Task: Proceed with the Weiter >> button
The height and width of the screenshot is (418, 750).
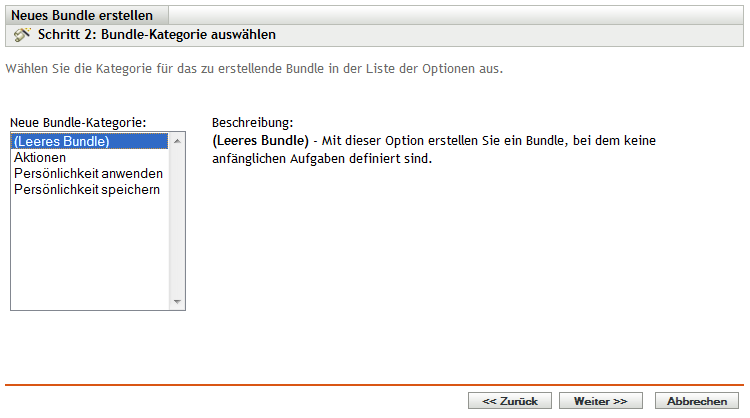Action: coord(600,400)
